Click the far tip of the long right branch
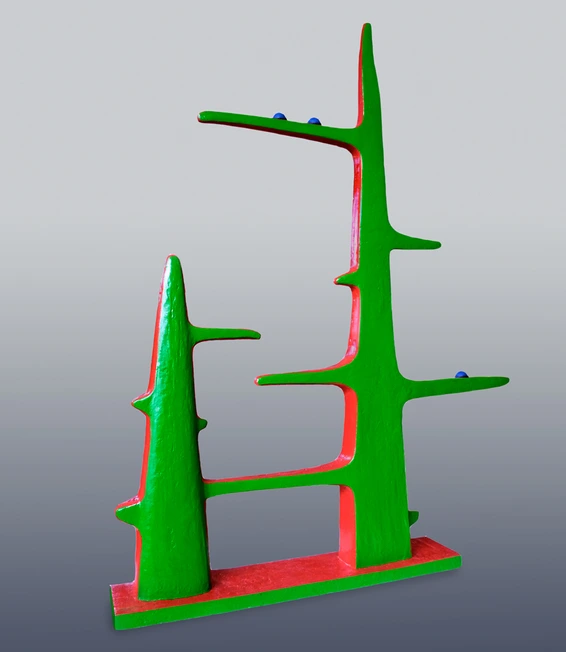This screenshot has height=652, width=566. pyautogui.click(x=500, y=380)
